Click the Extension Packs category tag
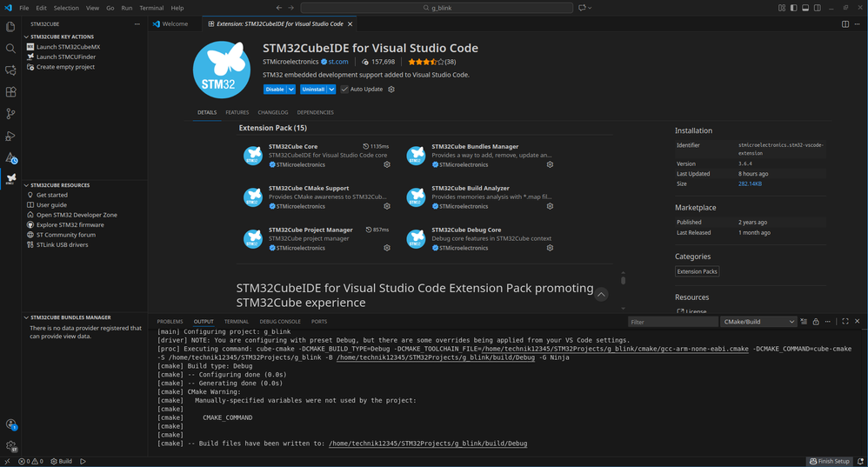Image resolution: width=868 pixels, height=467 pixels. (x=697, y=271)
